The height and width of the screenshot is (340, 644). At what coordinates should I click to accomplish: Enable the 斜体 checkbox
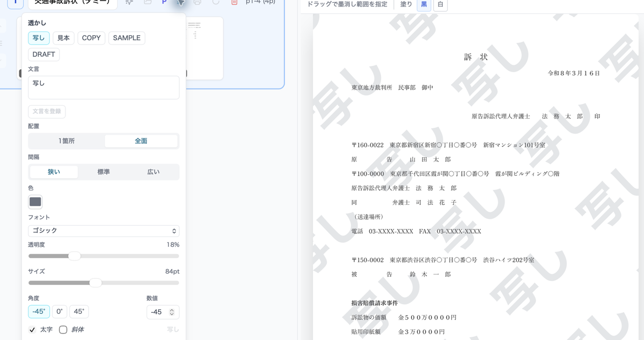63,330
